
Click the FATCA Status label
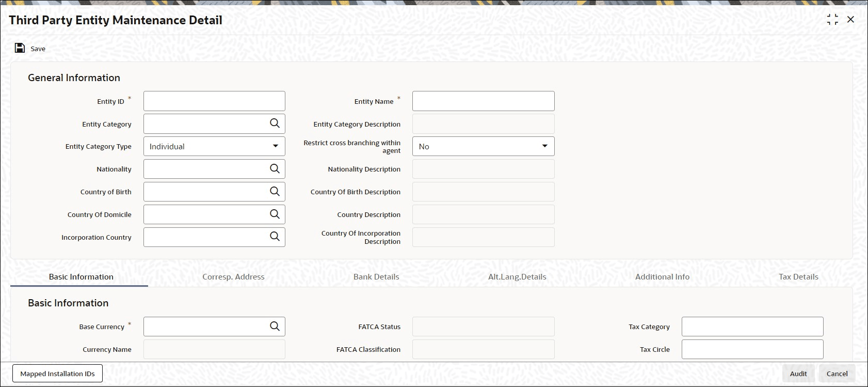click(379, 327)
